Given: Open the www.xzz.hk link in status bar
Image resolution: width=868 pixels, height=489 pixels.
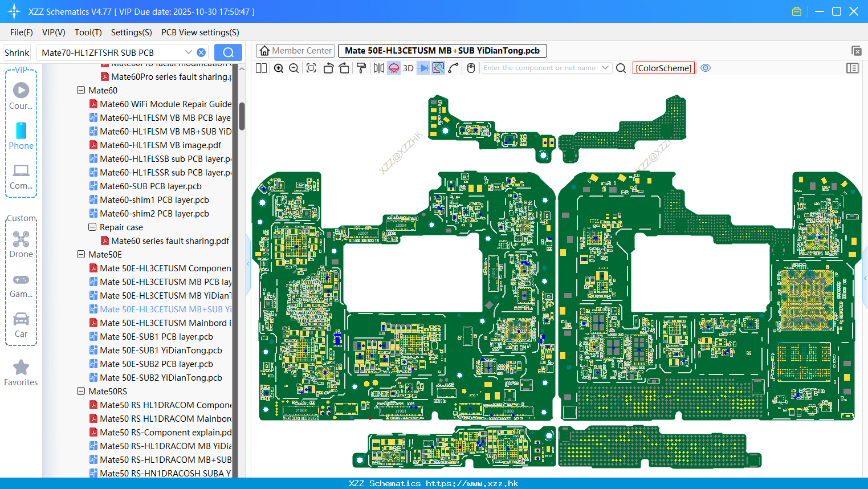Looking at the screenshot, I should point(471,483).
